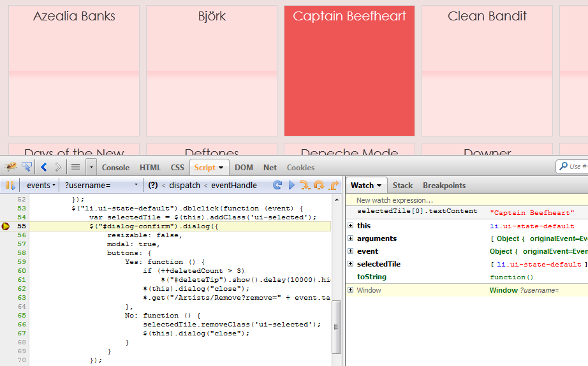Click the selectedTile.removeClass code line
This screenshot has height=366, width=588.
coord(232,325)
